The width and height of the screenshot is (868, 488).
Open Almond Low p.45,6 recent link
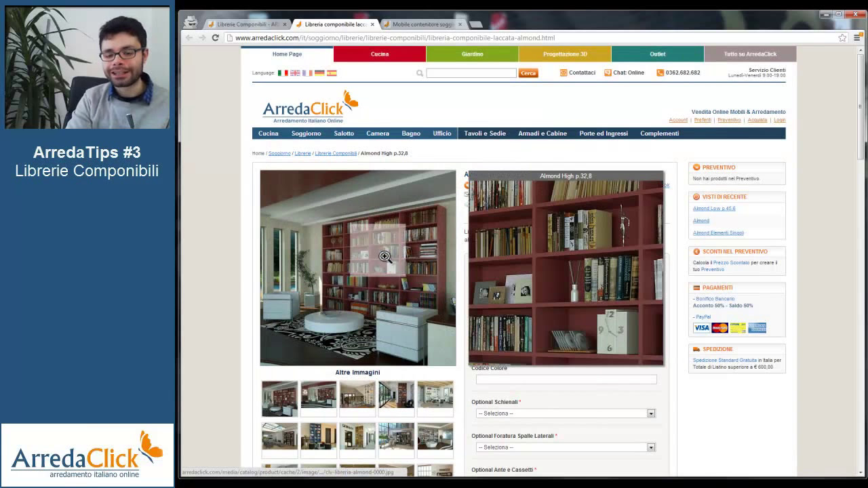714,209
